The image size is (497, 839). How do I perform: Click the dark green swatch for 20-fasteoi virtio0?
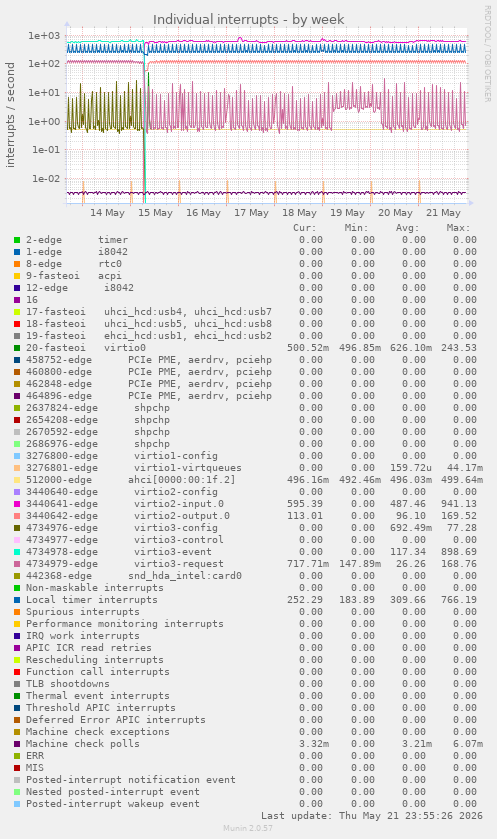click(17, 348)
